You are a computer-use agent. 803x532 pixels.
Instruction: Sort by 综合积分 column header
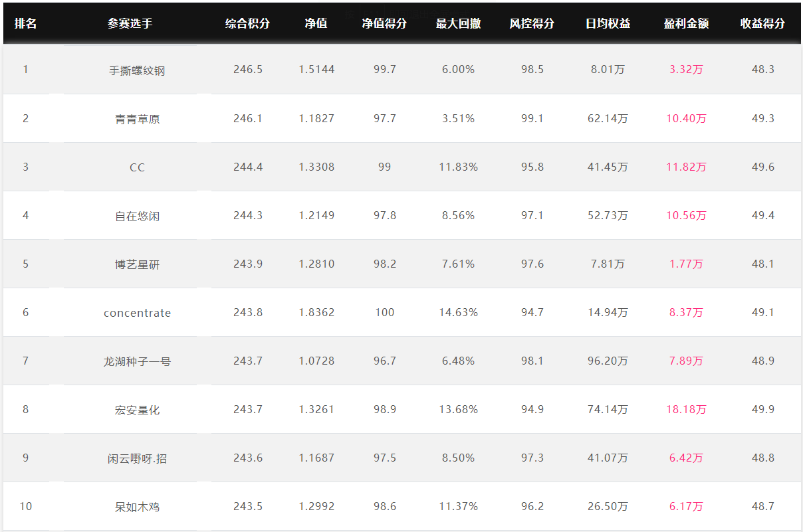[x=247, y=23]
